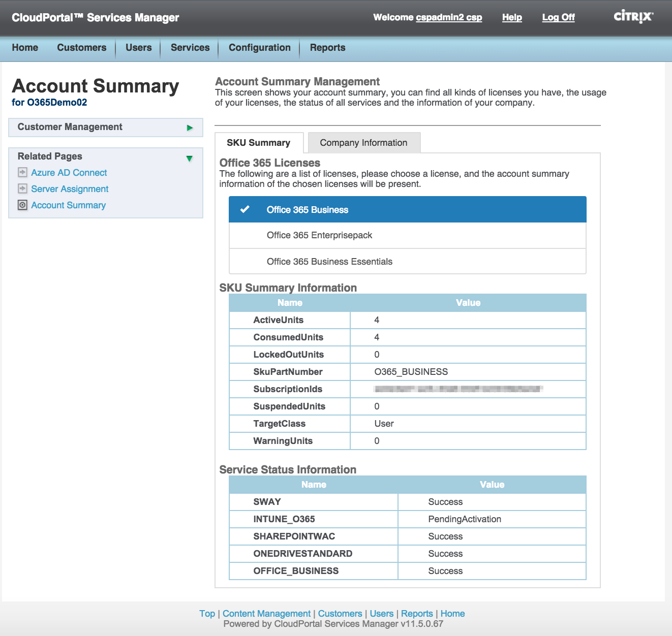Click the Account Summary page icon
The height and width of the screenshot is (636, 672).
[x=22, y=205]
